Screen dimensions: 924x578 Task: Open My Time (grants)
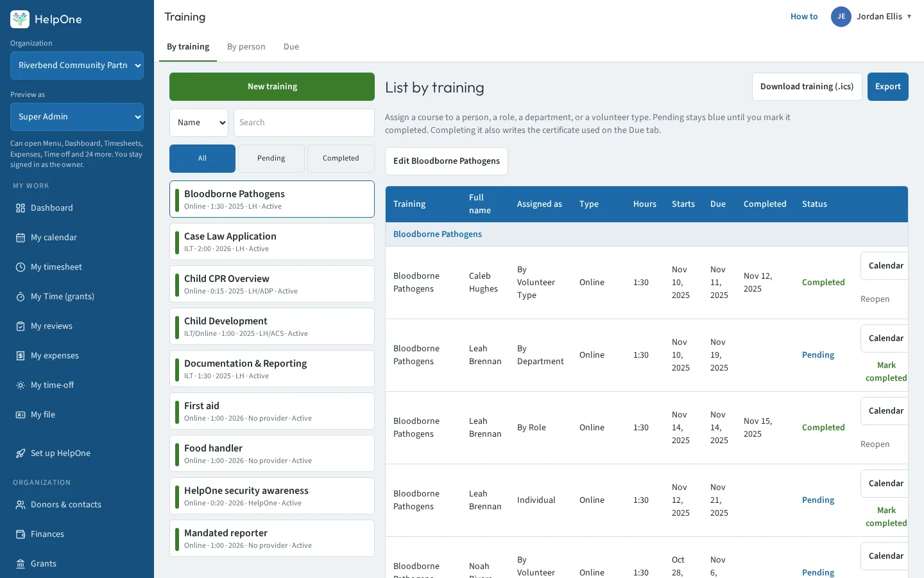77,297
